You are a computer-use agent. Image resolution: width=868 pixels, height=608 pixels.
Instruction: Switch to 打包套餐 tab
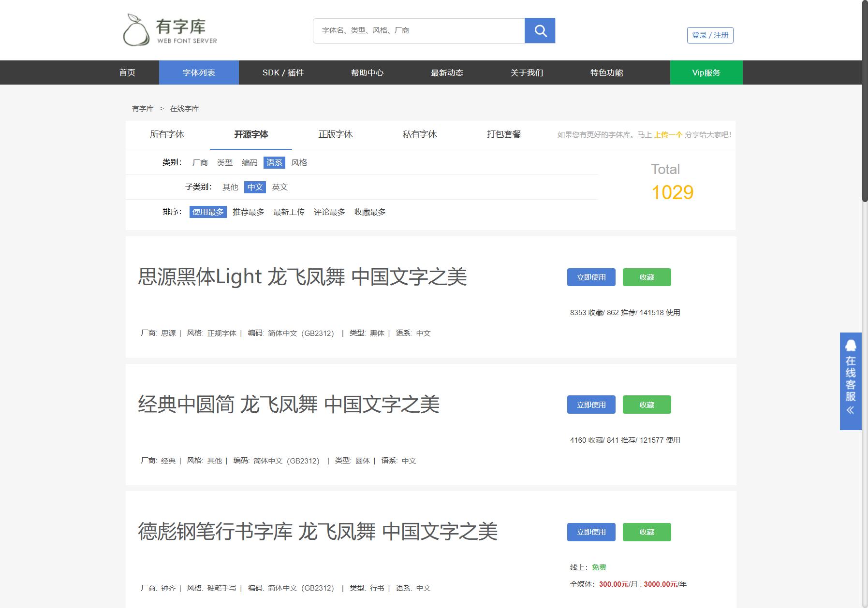[x=504, y=134]
